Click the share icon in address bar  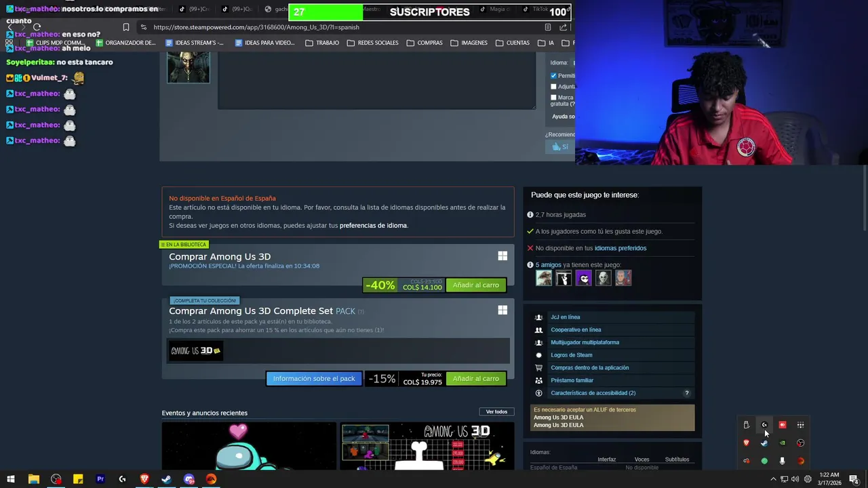tap(563, 27)
